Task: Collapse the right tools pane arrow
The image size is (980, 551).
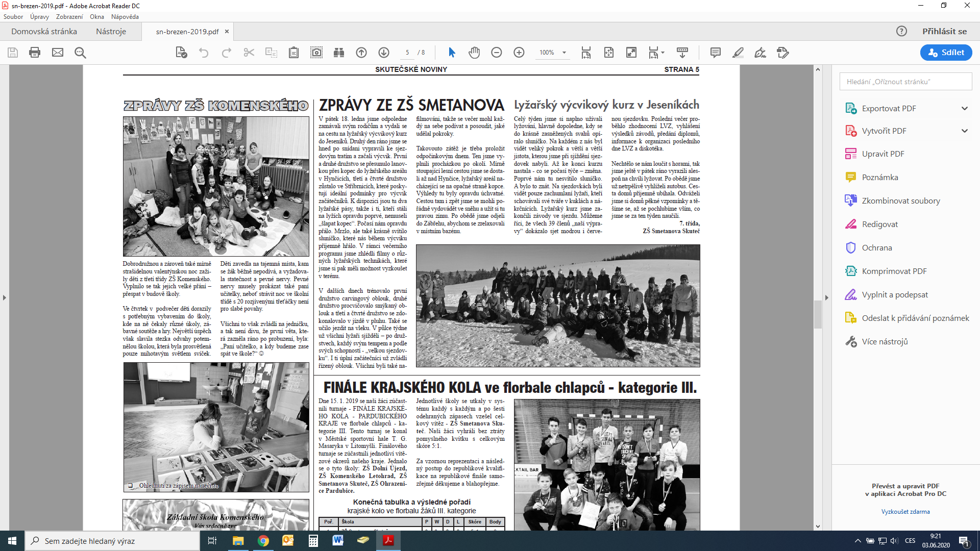Action: click(x=827, y=297)
